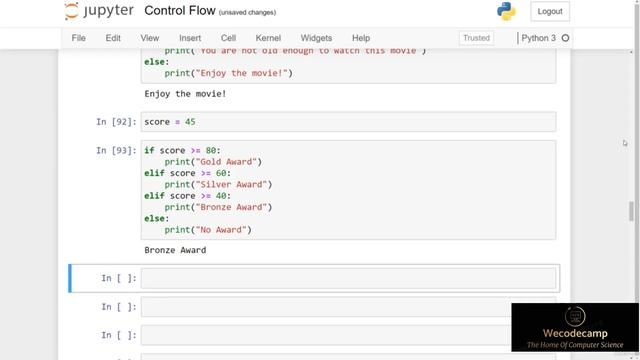This screenshot has height=360, width=640.
Task: Open the Kernel menu
Action: 268,38
